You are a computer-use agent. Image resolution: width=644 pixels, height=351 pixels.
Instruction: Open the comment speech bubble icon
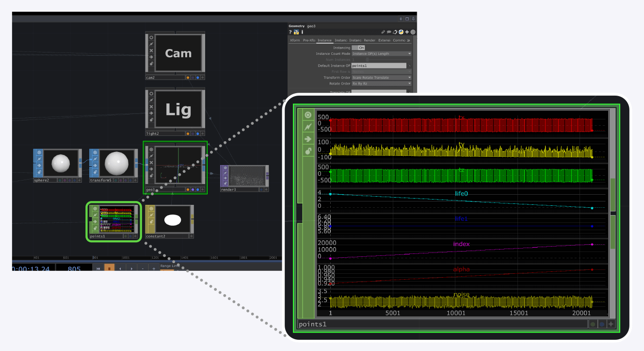pyautogui.click(x=389, y=32)
